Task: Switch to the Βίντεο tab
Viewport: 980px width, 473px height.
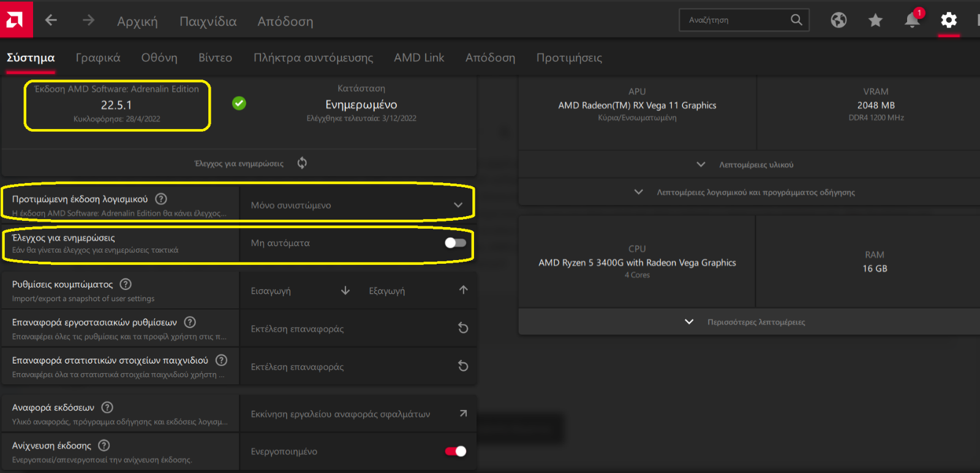Action: [215, 58]
